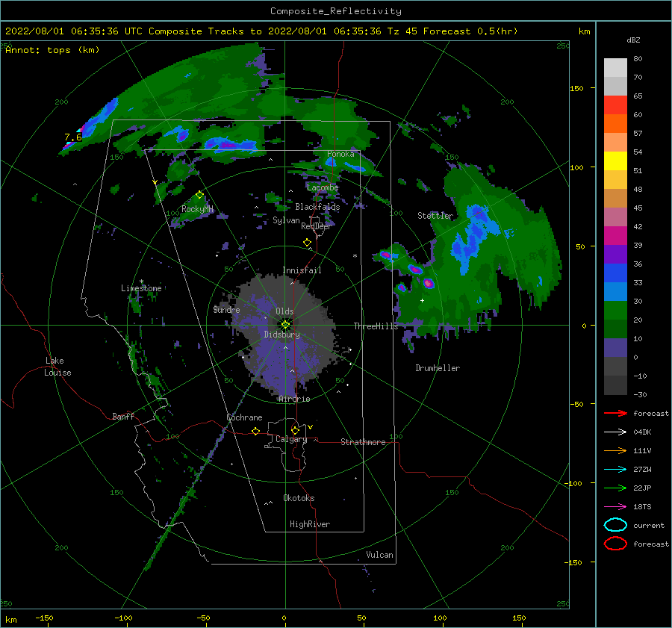Image resolution: width=672 pixels, height=628 pixels.
Task: Click the radar site marker near Didsbury
Action: click(285, 325)
